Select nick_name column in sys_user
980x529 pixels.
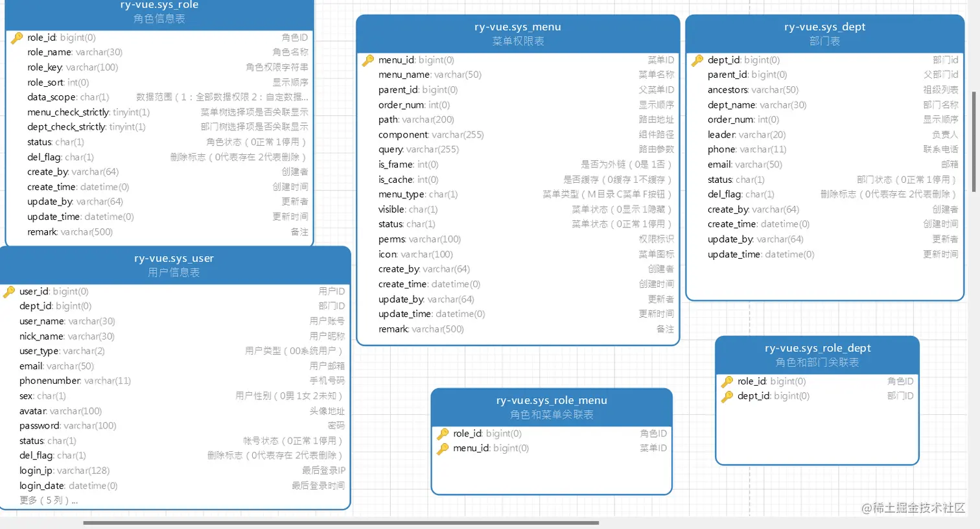tap(174, 336)
